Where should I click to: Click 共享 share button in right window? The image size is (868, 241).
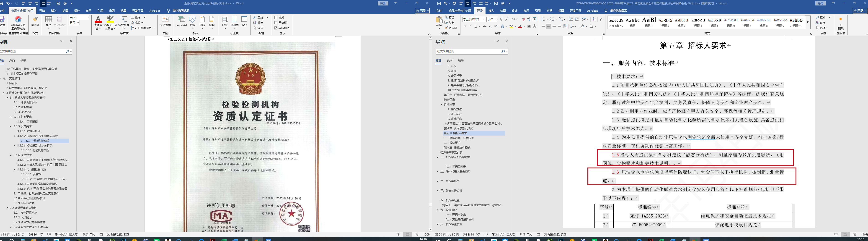pos(860,11)
